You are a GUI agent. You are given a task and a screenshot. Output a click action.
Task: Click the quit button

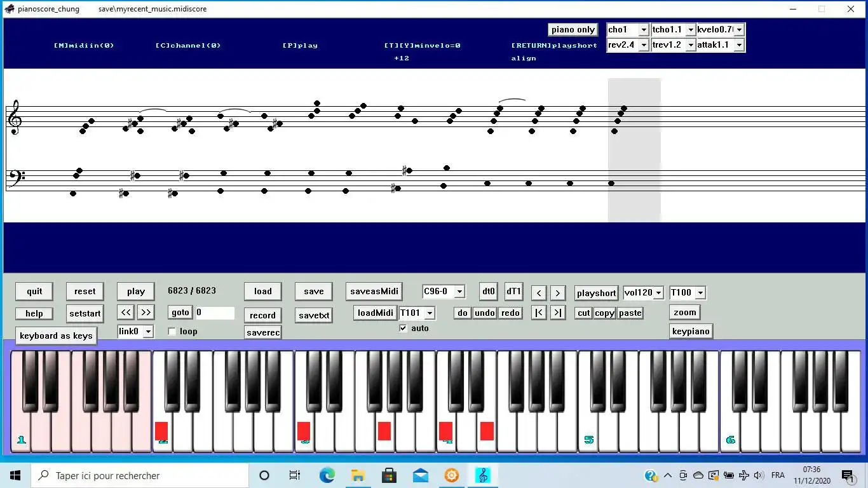click(x=34, y=292)
